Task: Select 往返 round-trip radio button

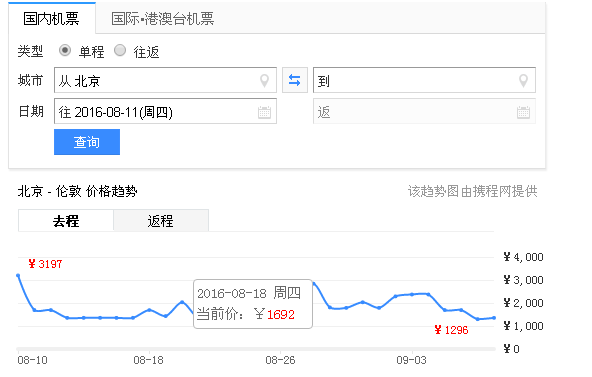Action: (120, 50)
